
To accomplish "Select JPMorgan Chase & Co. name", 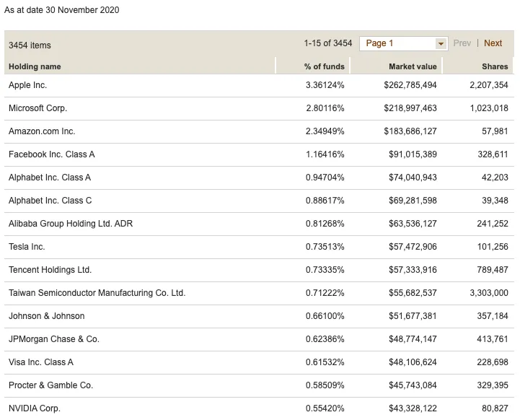I will tap(54, 339).
